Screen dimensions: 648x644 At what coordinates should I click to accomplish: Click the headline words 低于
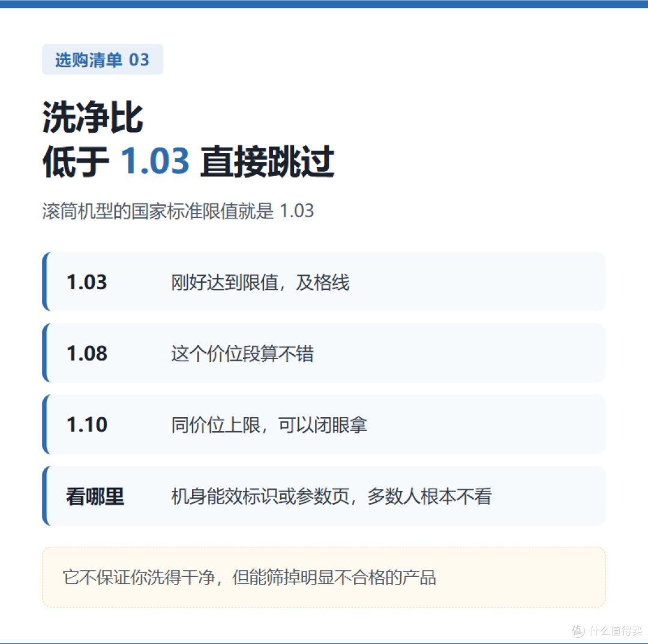pos(76,161)
